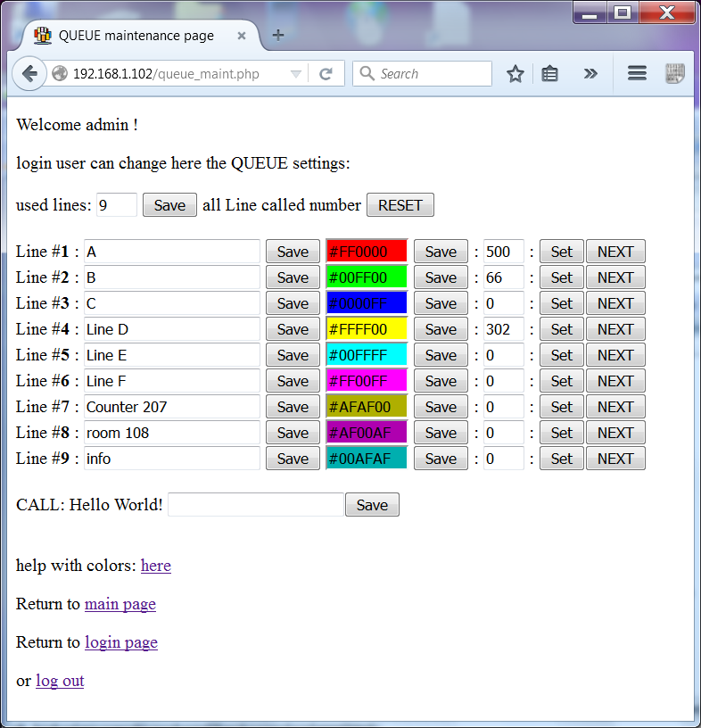This screenshot has height=728, width=701.
Task: Focus the CALL message text field
Action: click(x=255, y=505)
